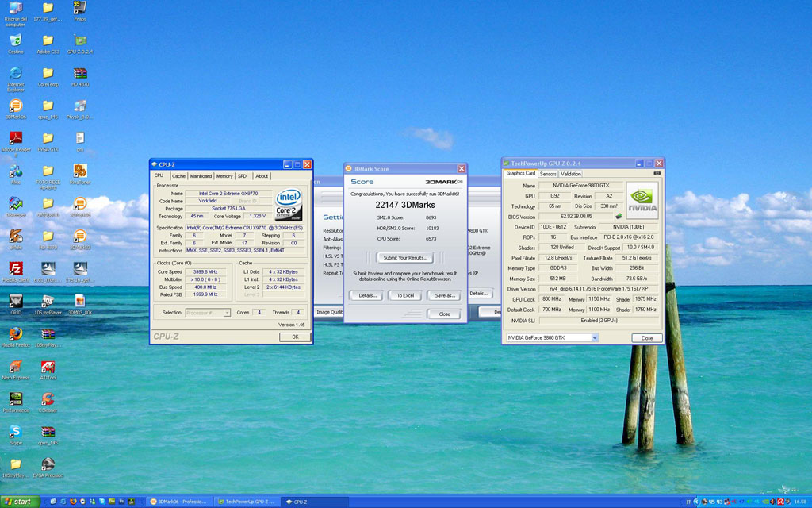The image size is (812, 508).
Task: Open the Cestino recycle bin icon
Action: coord(16,43)
